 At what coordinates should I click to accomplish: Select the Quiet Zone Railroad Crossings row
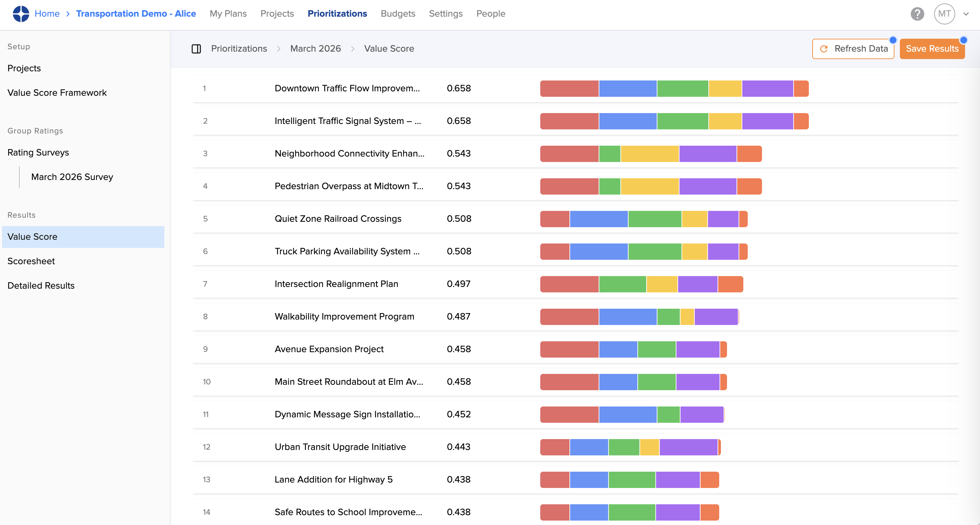pos(338,219)
